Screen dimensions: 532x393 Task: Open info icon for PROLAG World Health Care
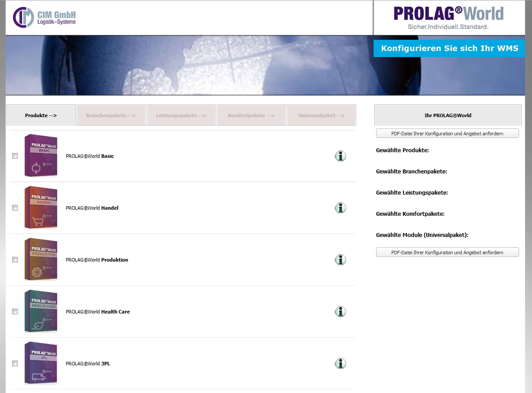[340, 312]
